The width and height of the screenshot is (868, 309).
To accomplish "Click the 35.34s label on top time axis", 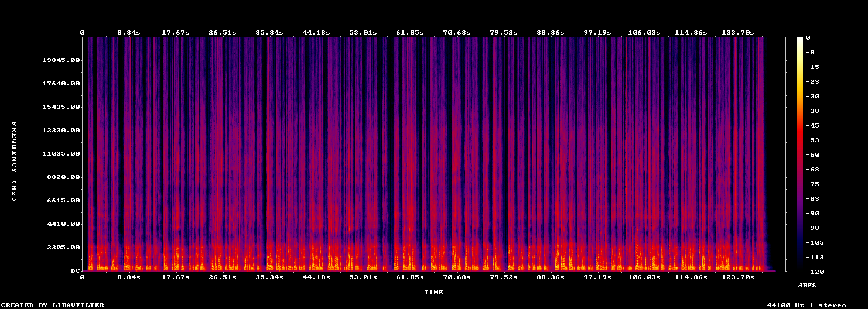I will pos(269,32).
